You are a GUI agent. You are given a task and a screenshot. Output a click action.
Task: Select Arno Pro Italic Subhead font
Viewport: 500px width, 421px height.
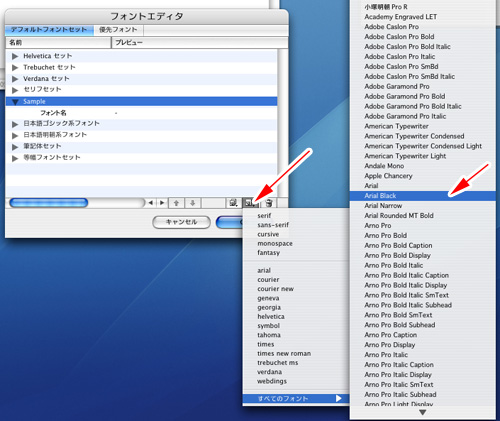click(x=423, y=395)
